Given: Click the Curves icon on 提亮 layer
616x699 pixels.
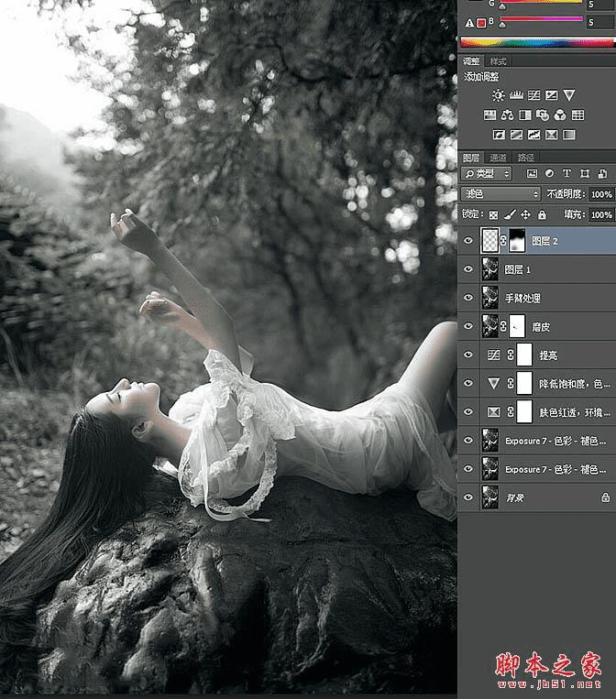Looking at the screenshot, I should 493,355.
